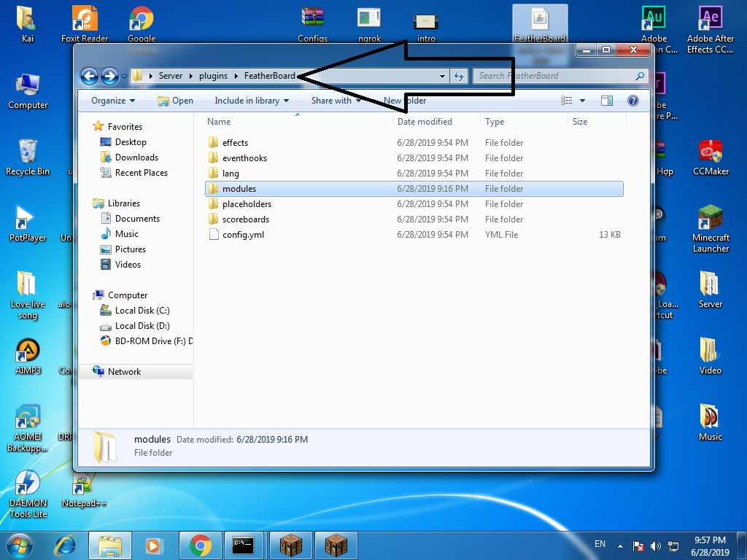This screenshot has height=560, width=747.
Task: Open second Minecraft taskbar window
Action: pos(336,545)
